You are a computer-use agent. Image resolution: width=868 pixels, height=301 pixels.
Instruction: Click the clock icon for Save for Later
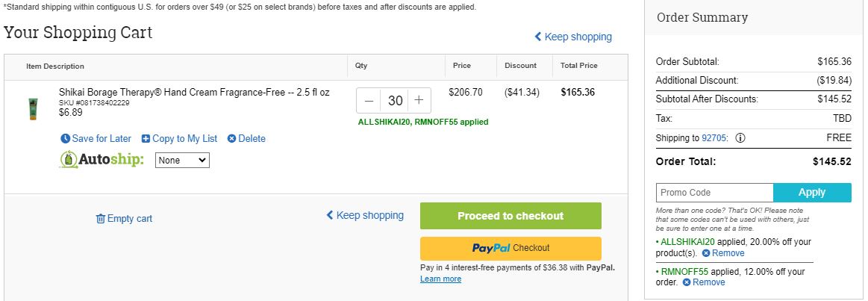[x=66, y=139]
